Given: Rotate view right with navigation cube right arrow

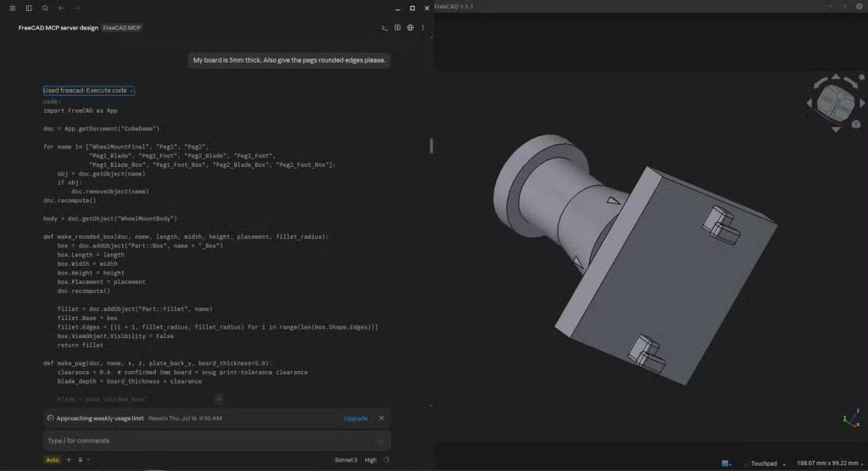Looking at the screenshot, I should tap(862, 103).
